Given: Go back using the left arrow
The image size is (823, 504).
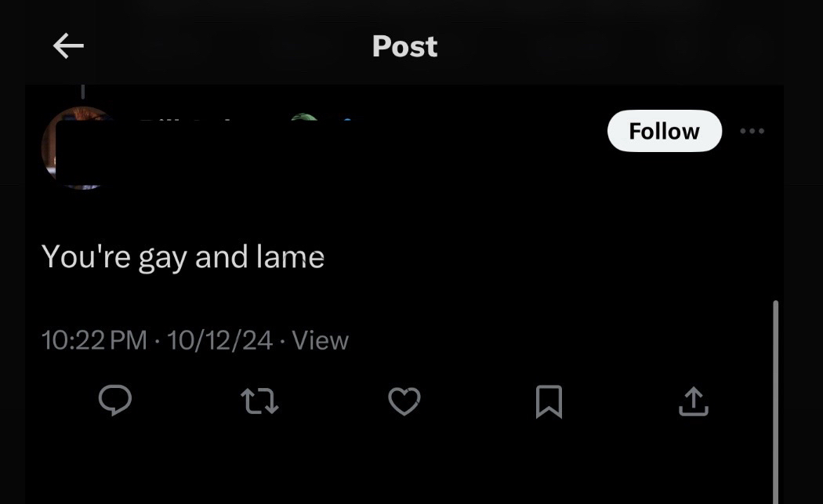Looking at the screenshot, I should pyautogui.click(x=68, y=47).
